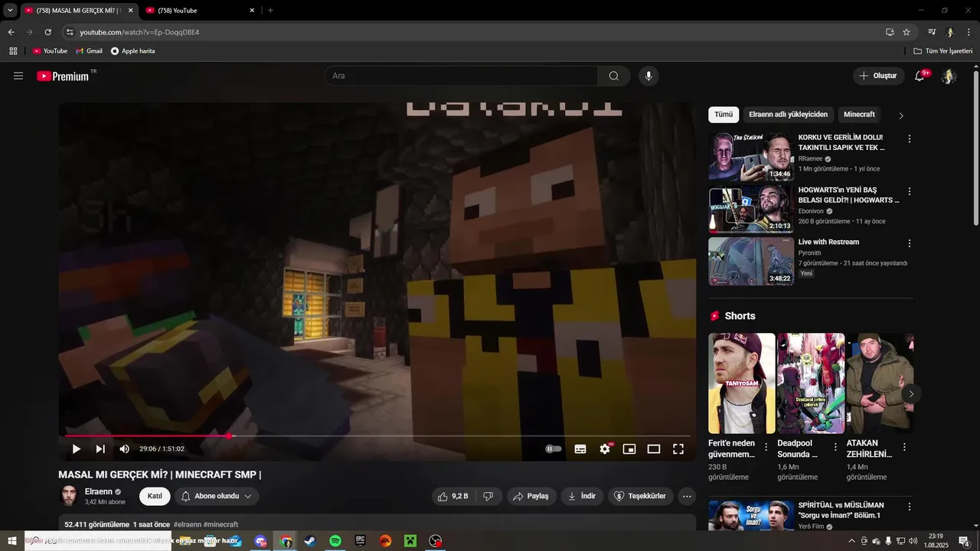Screen dimensions: 980x551
Task: Open the tab search dropdown in Chrome
Action: coord(10,11)
